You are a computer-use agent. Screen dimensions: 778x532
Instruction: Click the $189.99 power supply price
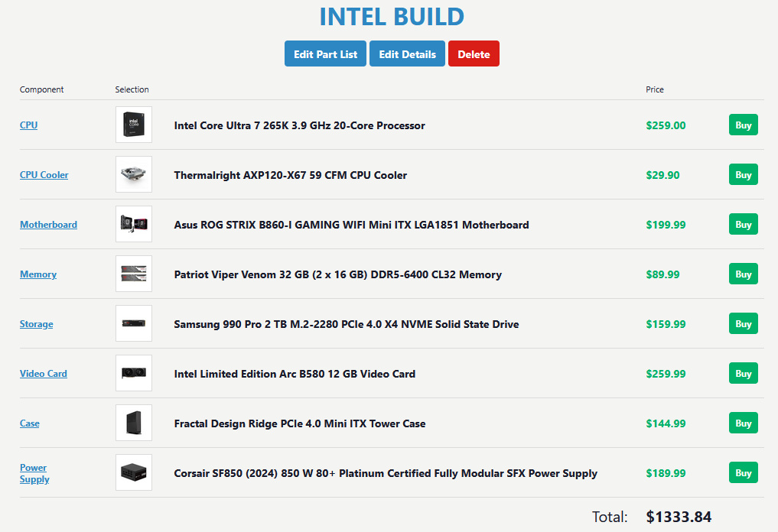point(666,473)
